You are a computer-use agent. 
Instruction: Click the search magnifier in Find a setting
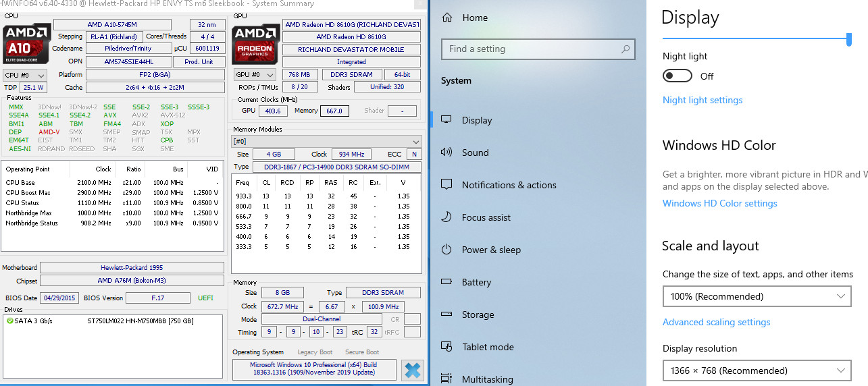tap(626, 49)
